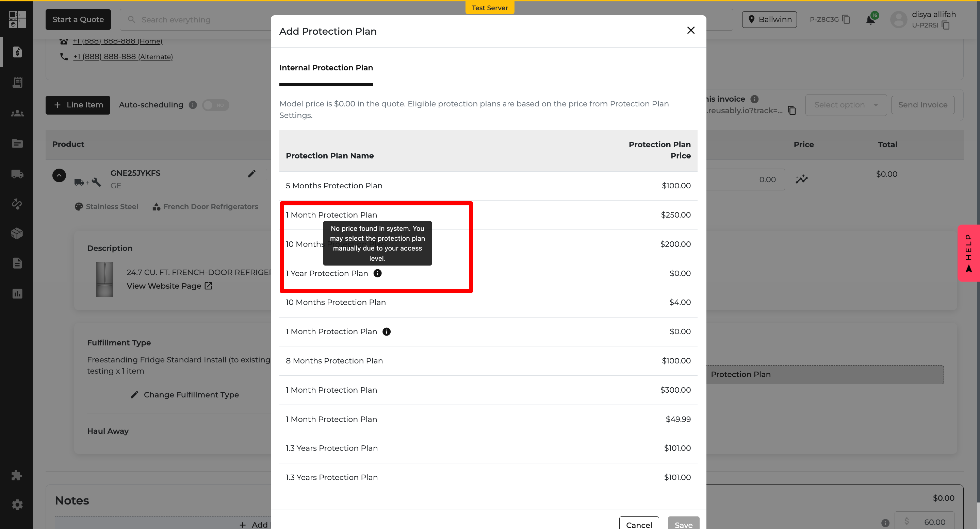The width and height of the screenshot is (980, 529).
Task: Collapse the GNE25JYKFS line item
Action: 59,175
